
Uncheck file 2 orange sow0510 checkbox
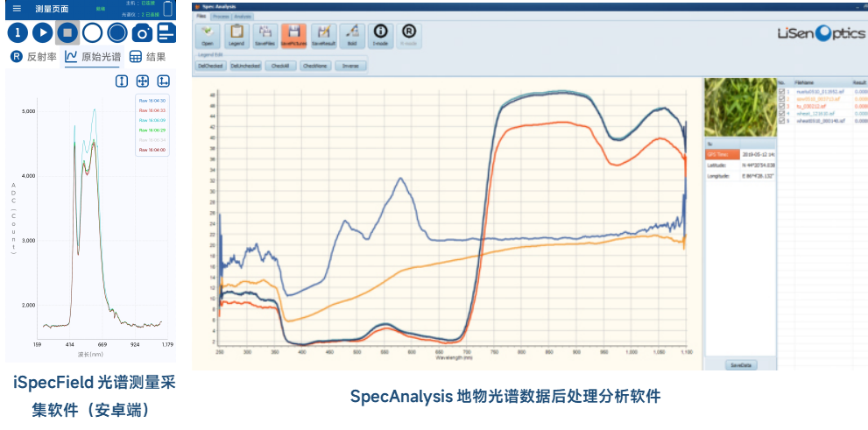point(781,99)
